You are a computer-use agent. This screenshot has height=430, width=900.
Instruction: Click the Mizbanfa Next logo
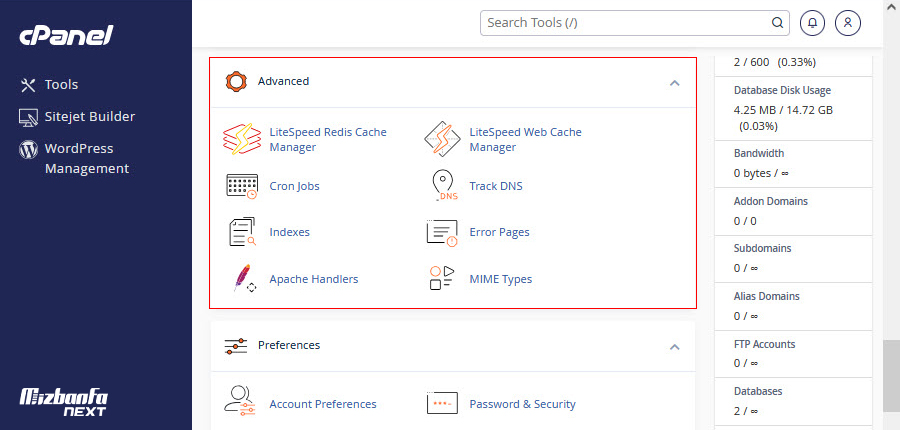(x=64, y=402)
